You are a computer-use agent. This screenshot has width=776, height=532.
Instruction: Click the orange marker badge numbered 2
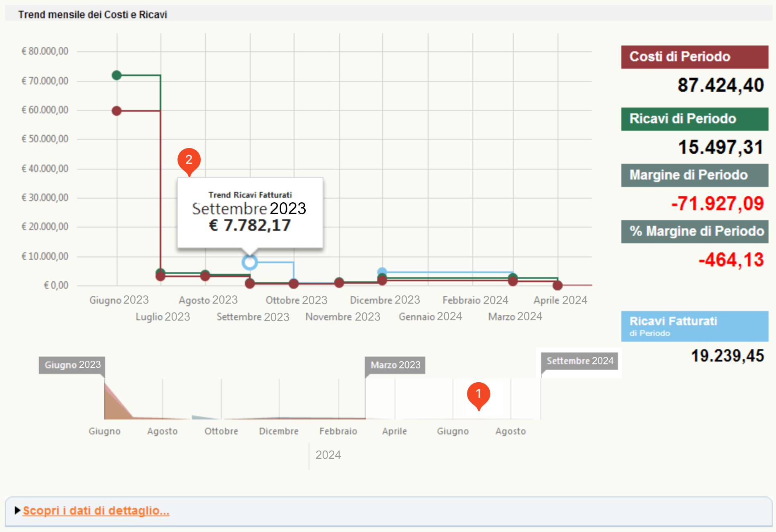189,161
